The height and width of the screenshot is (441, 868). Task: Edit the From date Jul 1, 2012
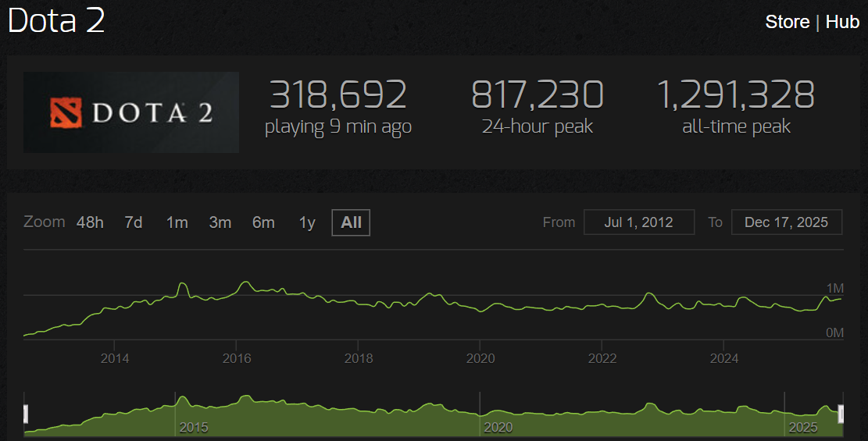pyautogui.click(x=639, y=222)
